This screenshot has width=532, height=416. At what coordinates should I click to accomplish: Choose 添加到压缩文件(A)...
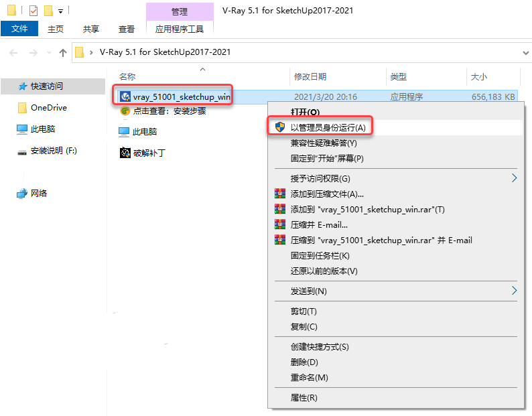(x=395, y=194)
